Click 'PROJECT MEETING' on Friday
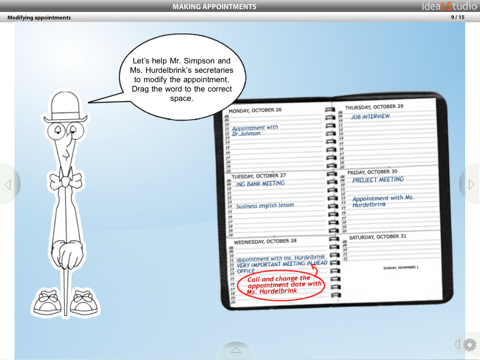The width and height of the screenshot is (480, 360). point(378,180)
